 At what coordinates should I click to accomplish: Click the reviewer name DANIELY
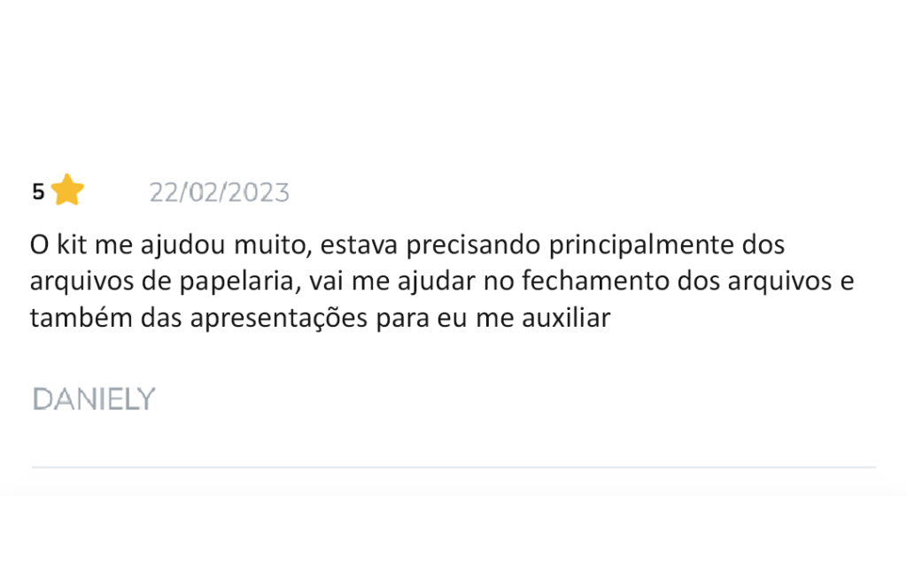pos(94,399)
